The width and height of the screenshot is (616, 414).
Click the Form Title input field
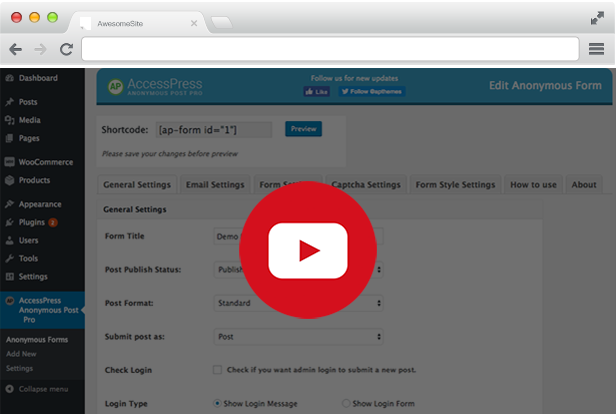pyautogui.click(x=298, y=236)
